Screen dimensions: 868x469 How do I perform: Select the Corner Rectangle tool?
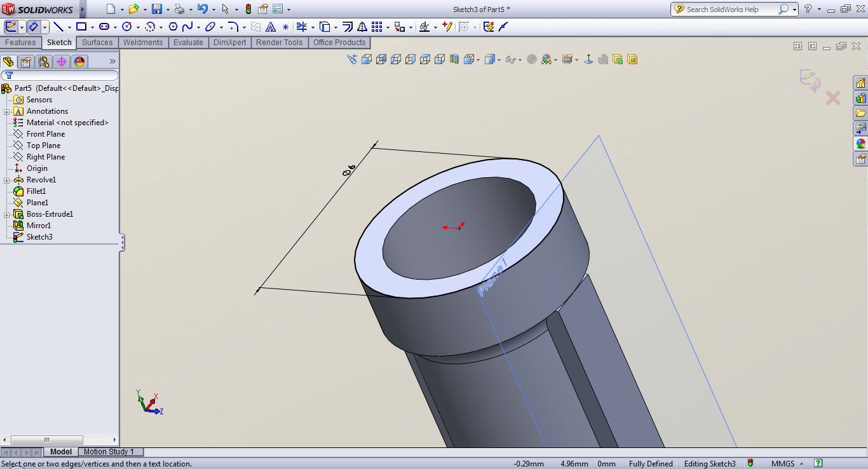point(81,27)
